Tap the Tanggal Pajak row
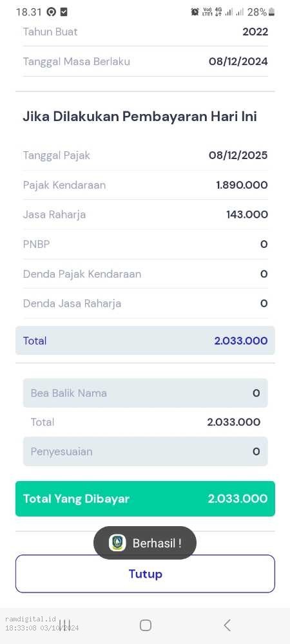290x644 pixels. point(145,155)
